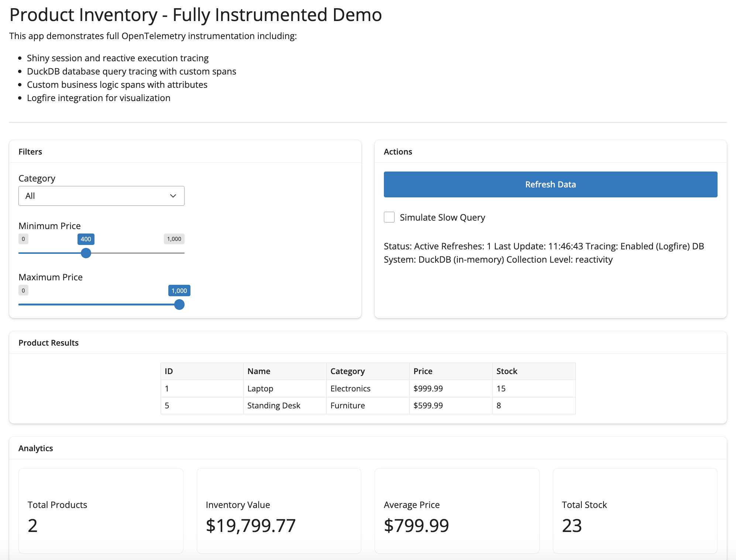Viewport: 736px width, 560px height.
Task: Click the Average Price card
Action: click(457, 511)
